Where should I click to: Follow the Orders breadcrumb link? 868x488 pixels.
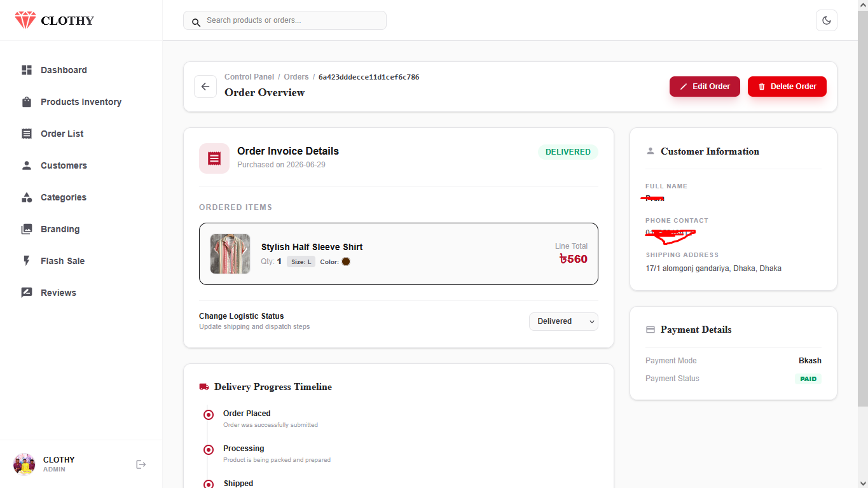click(x=296, y=77)
